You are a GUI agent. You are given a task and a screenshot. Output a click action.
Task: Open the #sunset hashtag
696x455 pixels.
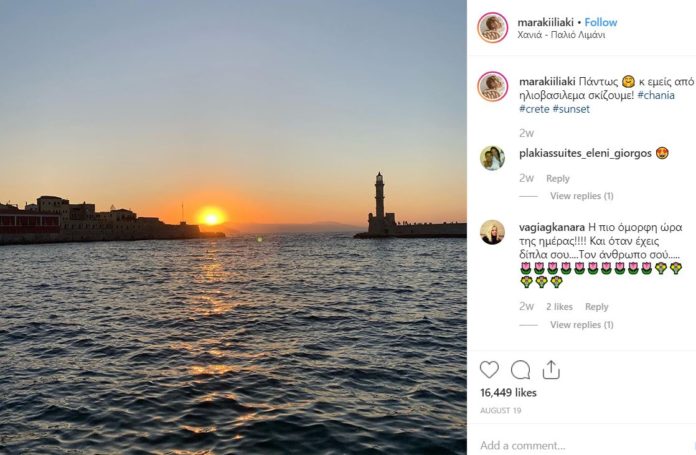(571, 109)
